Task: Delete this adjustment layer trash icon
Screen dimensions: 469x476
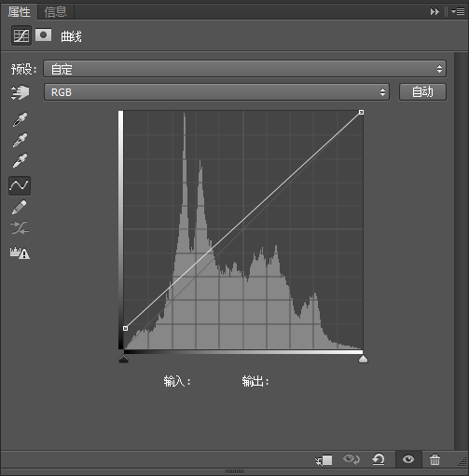Action: [435, 459]
